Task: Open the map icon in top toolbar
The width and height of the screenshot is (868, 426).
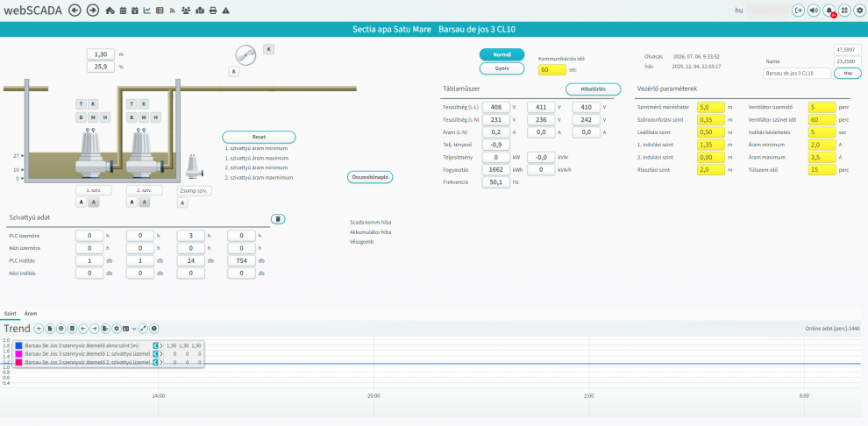Action: (x=200, y=11)
